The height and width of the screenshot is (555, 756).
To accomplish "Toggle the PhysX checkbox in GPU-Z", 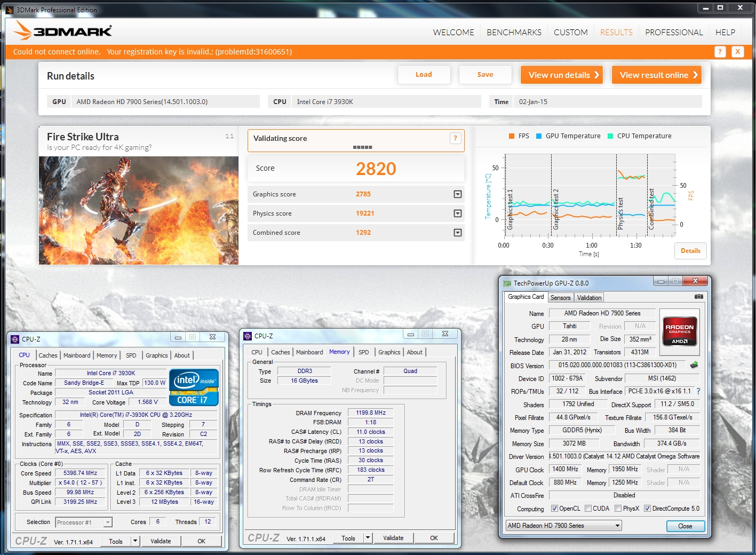I will click(x=618, y=509).
